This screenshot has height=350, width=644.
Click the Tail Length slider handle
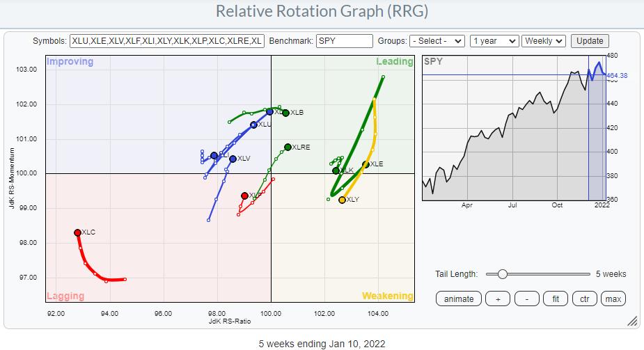point(502,274)
